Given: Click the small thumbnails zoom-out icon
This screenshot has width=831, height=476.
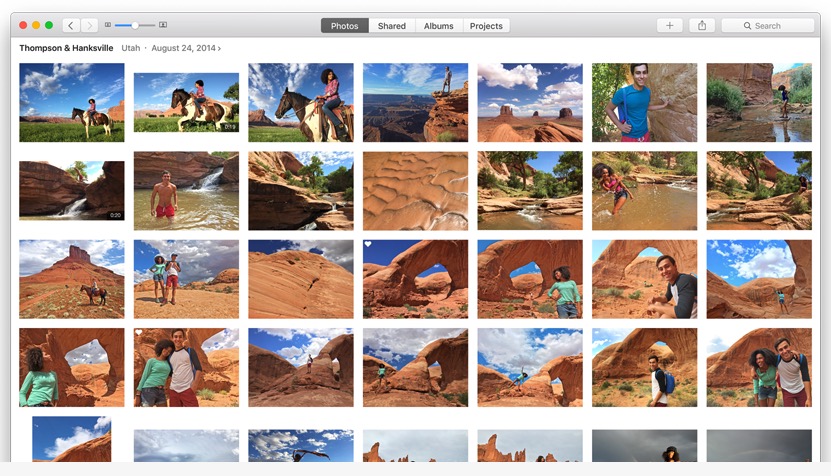Looking at the screenshot, I should [x=108, y=25].
